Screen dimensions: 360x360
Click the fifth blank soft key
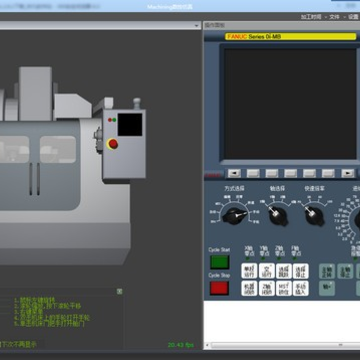[328, 173]
